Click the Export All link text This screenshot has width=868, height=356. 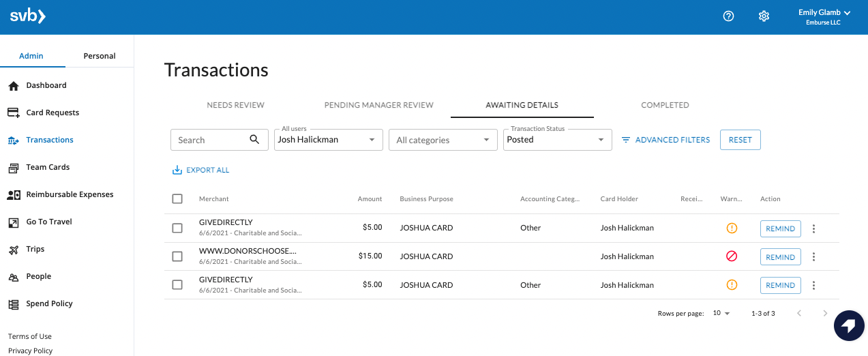coord(208,170)
